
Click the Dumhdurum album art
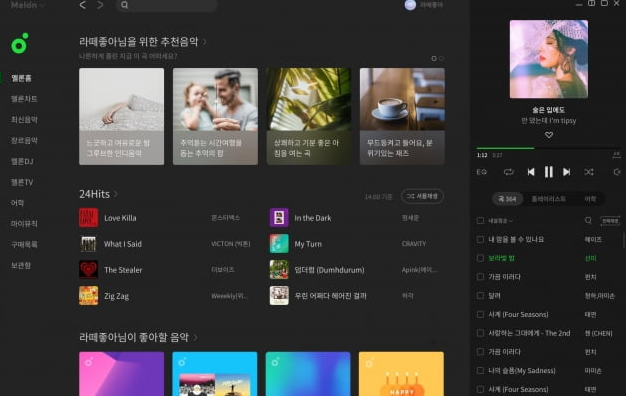tap(279, 270)
